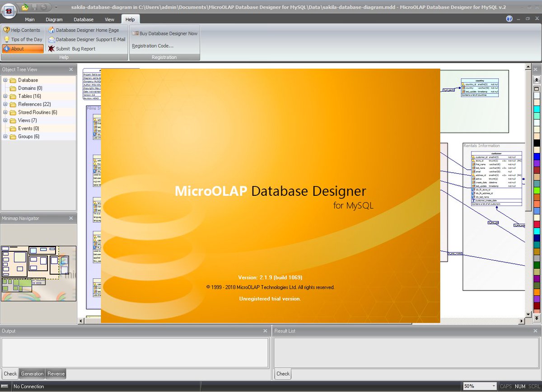Image resolution: width=542 pixels, height=392 pixels.
Task: Expand the References (22) node
Action: 5,104
